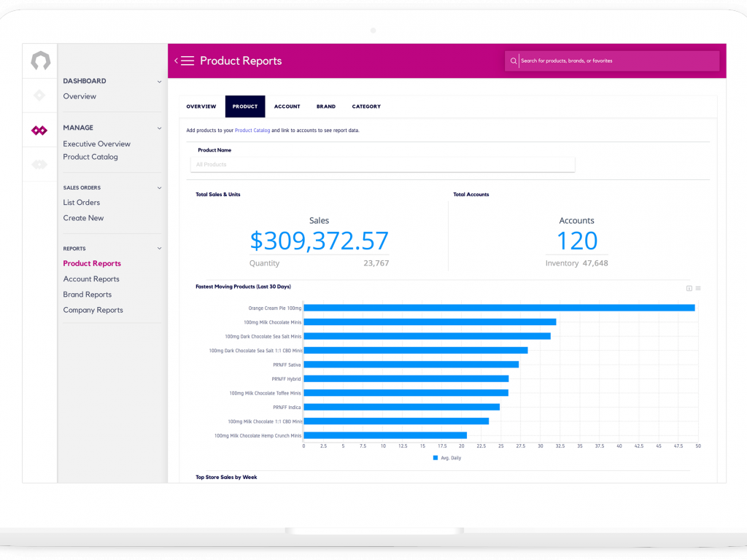Click the Orange Cream Pie 100mg bar
This screenshot has width=747, height=560.
coord(499,308)
